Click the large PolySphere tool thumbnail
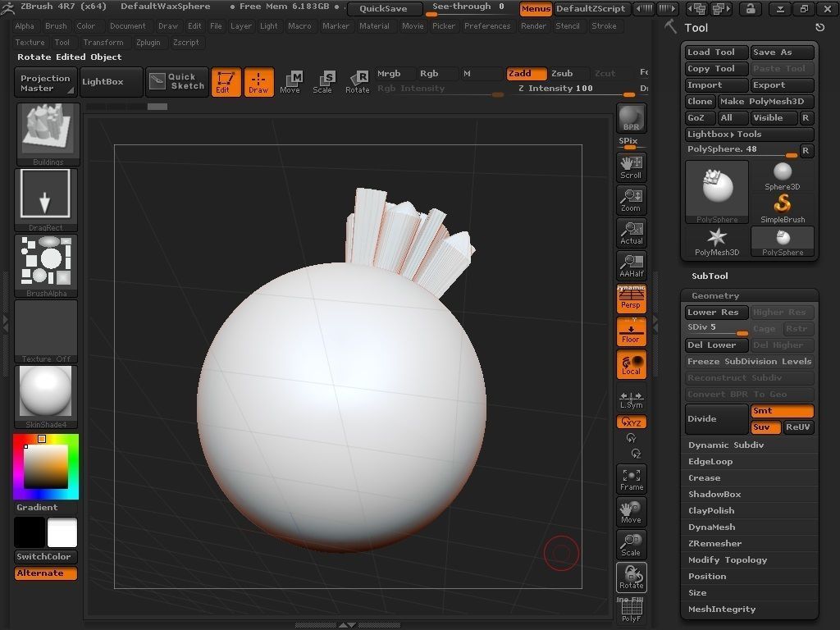 (717, 192)
